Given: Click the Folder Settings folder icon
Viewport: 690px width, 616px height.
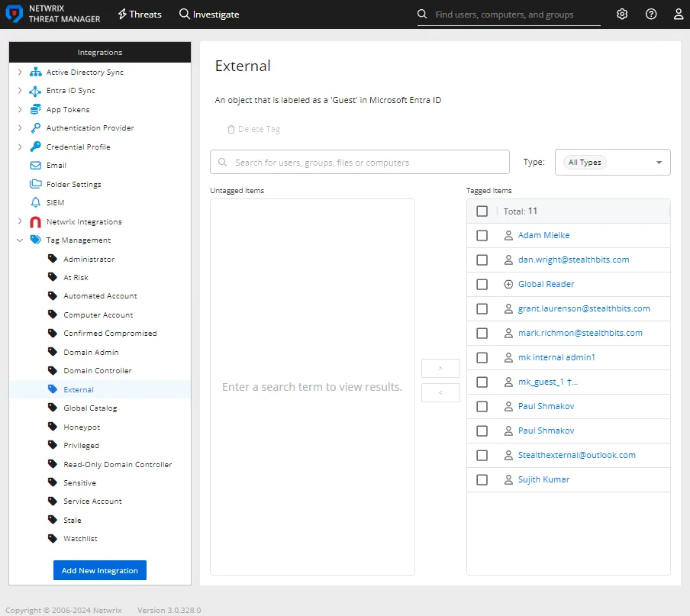Looking at the screenshot, I should (x=36, y=184).
